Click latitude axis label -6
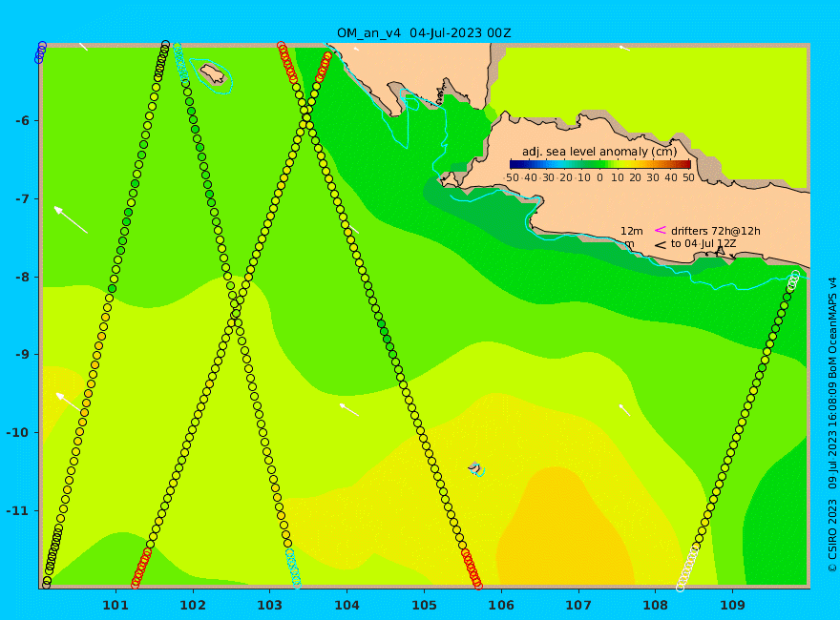Viewport: 840px width, 620px height. 22,120
